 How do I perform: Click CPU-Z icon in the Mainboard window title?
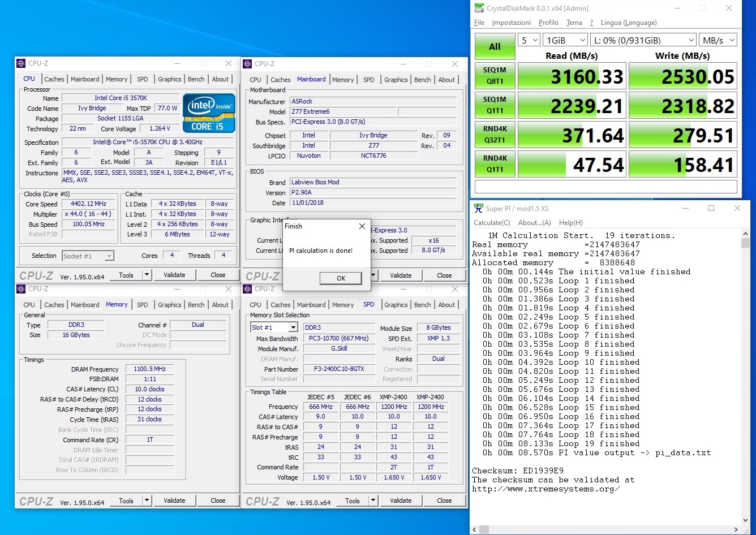pyautogui.click(x=247, y=64)
